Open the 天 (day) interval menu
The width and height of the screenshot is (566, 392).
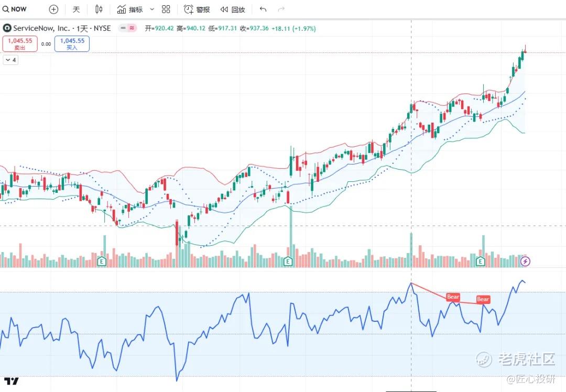click(x=77, y=9)
